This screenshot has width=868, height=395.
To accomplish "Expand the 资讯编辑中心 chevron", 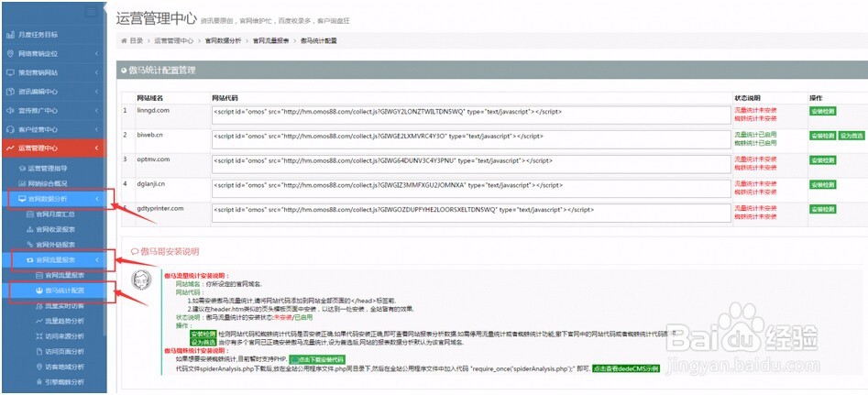I will pos(96,92).
